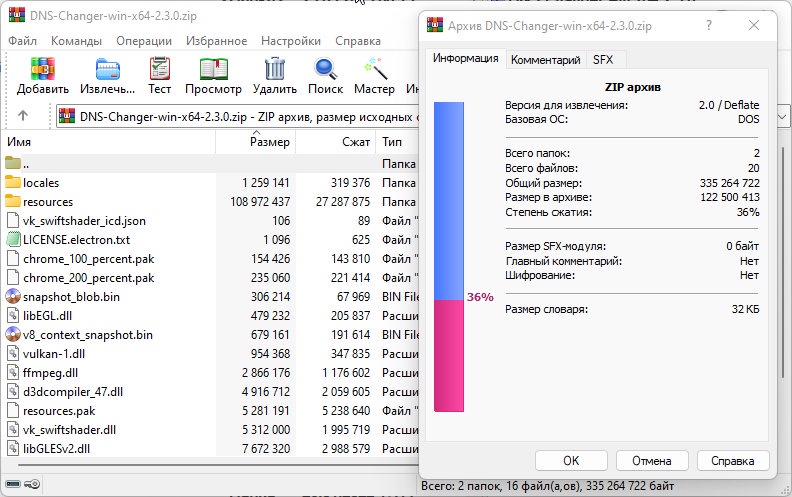Image resolution: width=792 pixels, height=497 pixels.
Task: Click the Удалить trash icon
Action: click(x=275, y=69)
